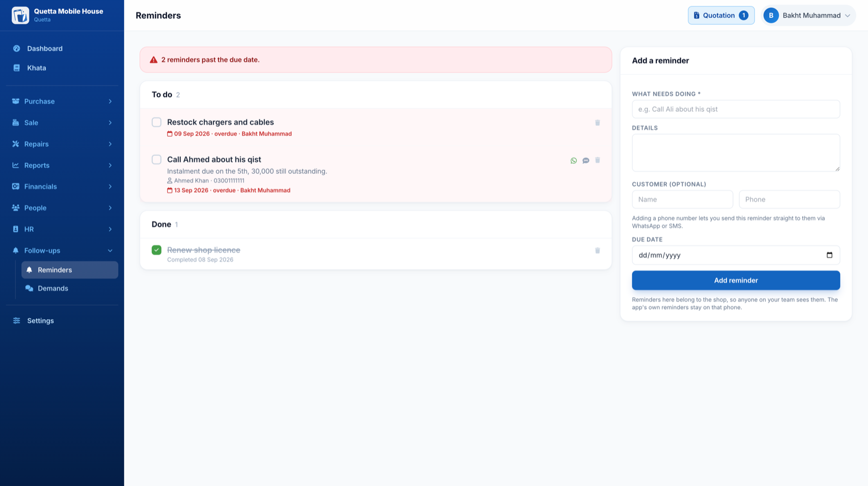Click the 'Instalment due on the 5th' description
The width and height of the screenshot is (868, 486).
pos(247,171)
